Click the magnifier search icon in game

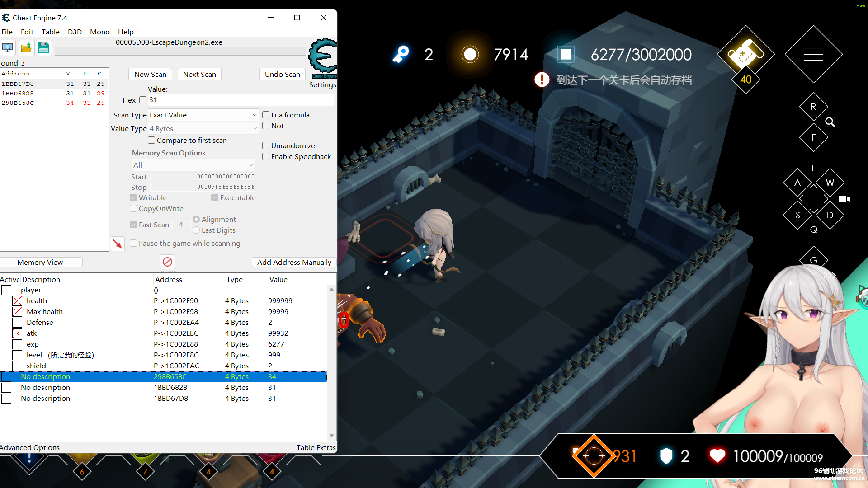pos(830,122)
